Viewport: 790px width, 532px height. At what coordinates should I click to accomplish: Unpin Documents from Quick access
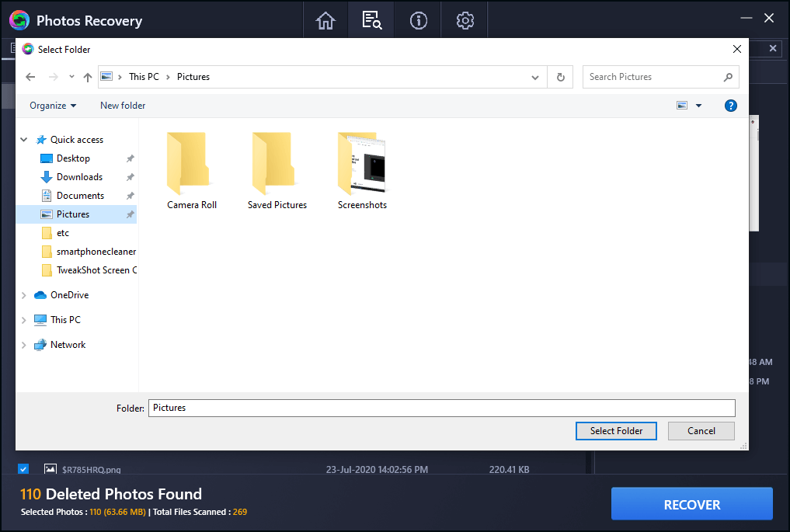coord(130,196)
